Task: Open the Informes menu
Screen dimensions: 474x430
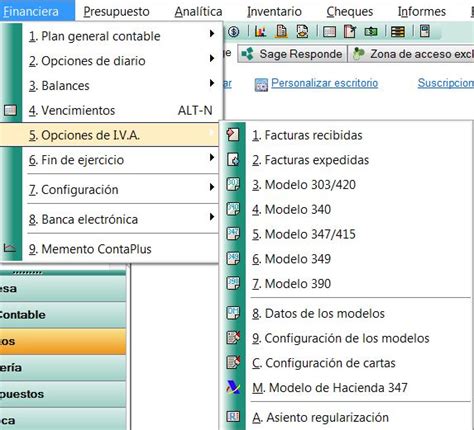Action: pyautogui.click(x=422, y=12)
